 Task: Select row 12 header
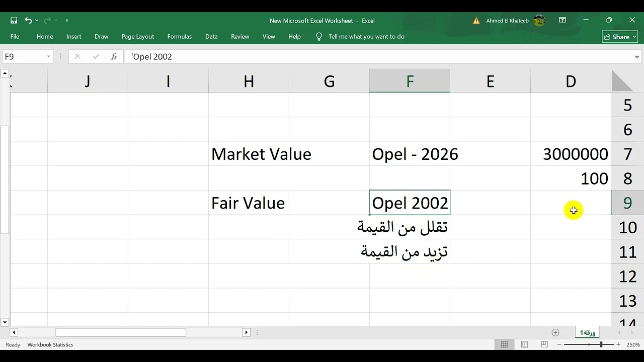(627, 277)
